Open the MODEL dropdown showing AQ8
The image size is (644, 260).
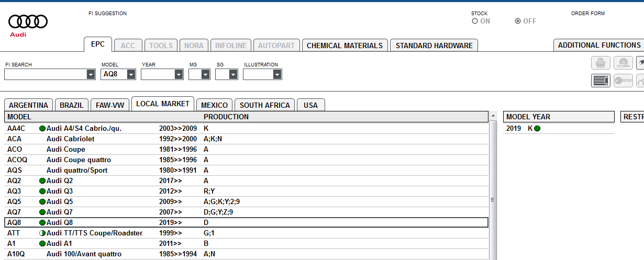pos(131,74)
